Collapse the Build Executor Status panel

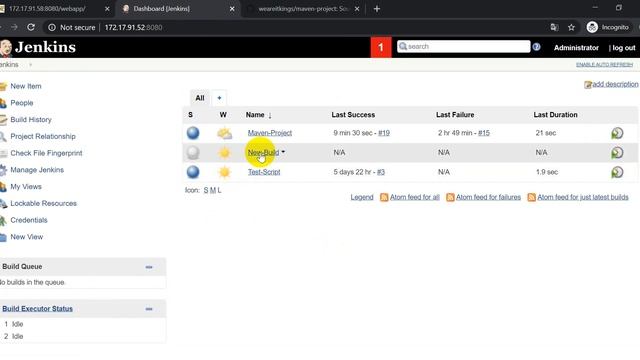click(x=149, y=309)
